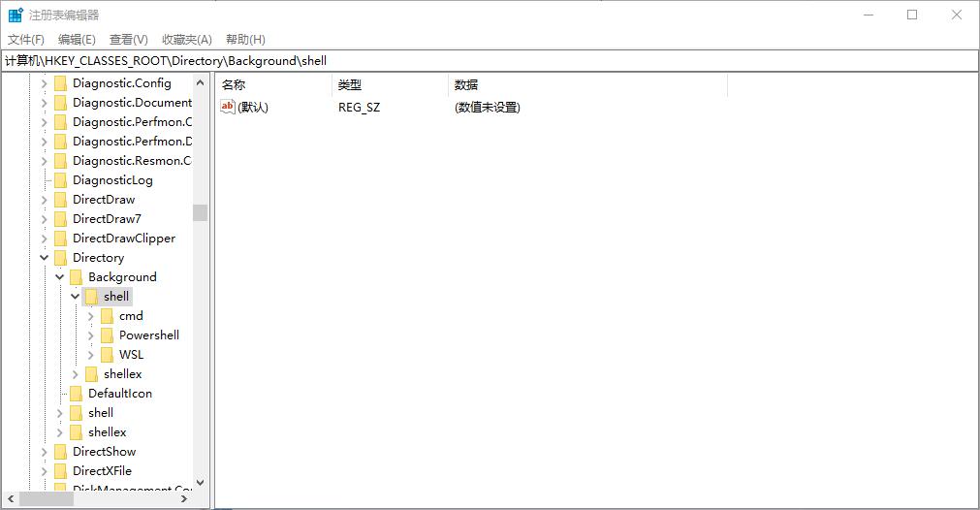Open the 编辑(E) menu
980x510 pixels.
[77, 40]
